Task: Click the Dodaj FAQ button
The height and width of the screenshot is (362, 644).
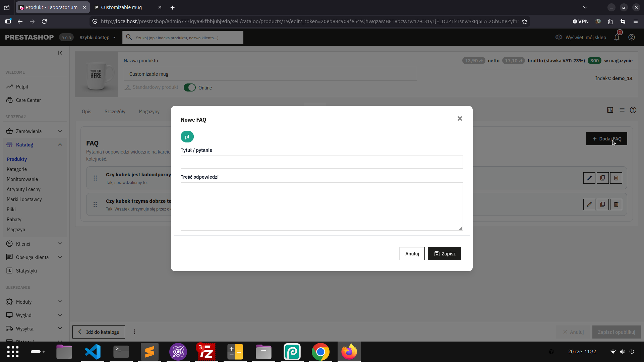Action: pyautogui.click(x=606, y=139)
